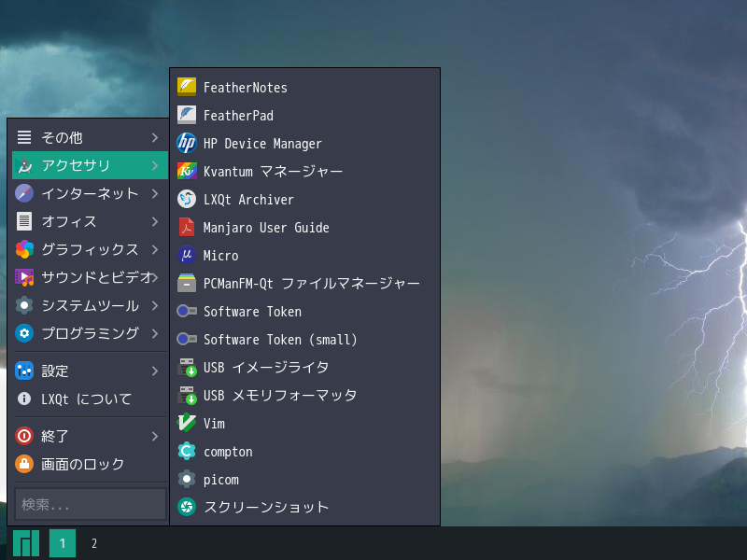This screenshot has height=560, width=747.
Task: Click the Software Token icon
Action: coord(186,311)
